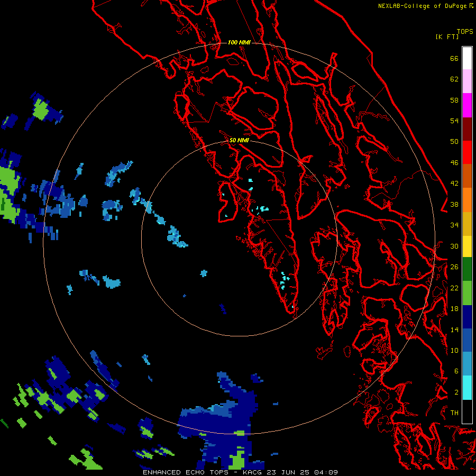The height and width of the screenshot is (476, 476).
Task: Click the white swatch in the tops legend
Action: [467, 58]
